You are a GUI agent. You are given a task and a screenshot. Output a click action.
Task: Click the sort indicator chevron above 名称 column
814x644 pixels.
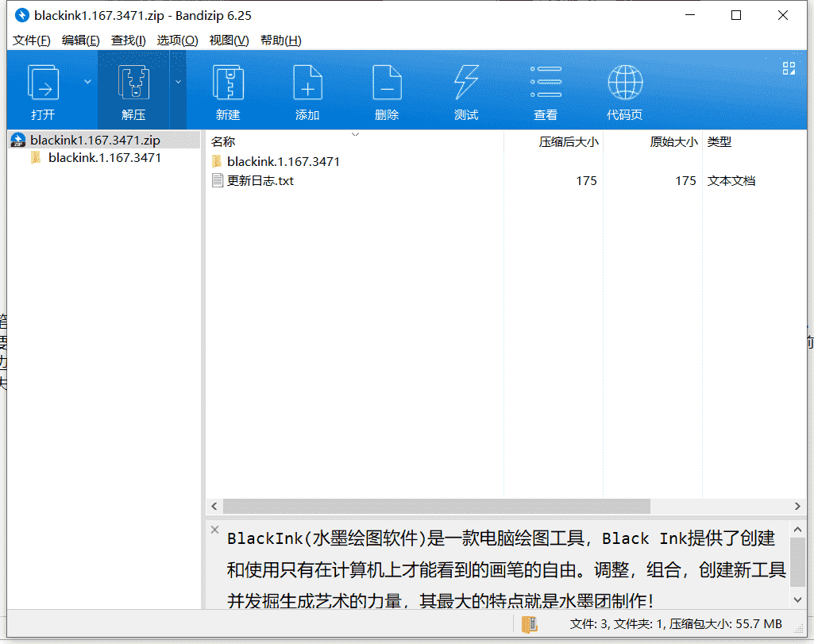pos(355,134)
